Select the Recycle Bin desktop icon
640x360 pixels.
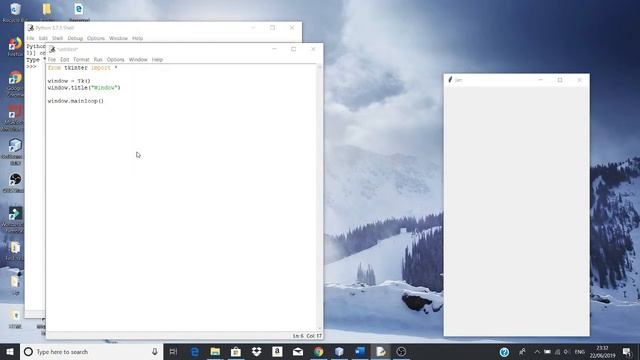[x=15, y=11]
